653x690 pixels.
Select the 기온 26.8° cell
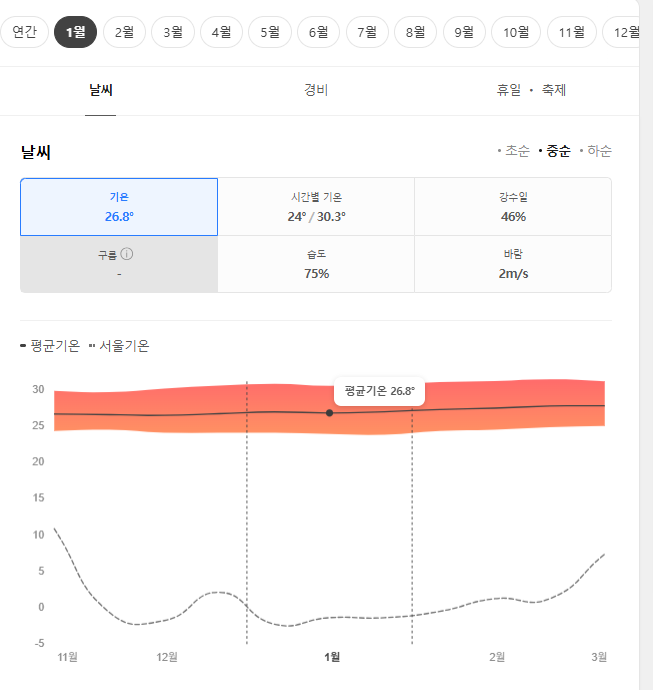tap(119, 207)
